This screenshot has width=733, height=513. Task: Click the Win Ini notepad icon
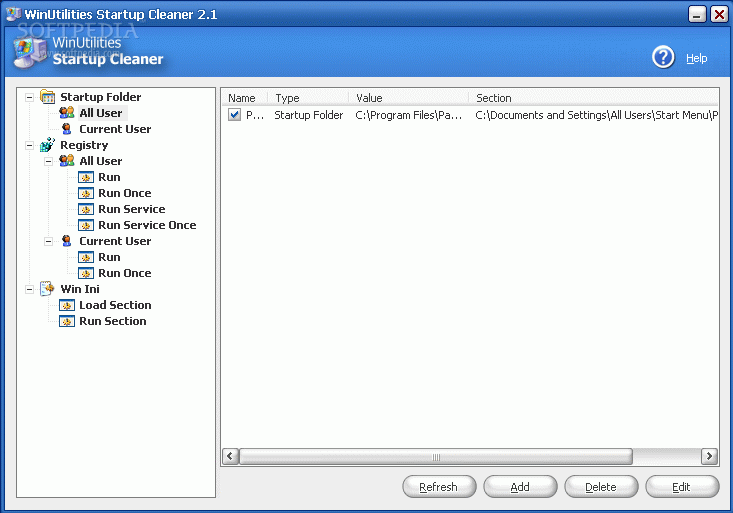(x=47, y=289)
